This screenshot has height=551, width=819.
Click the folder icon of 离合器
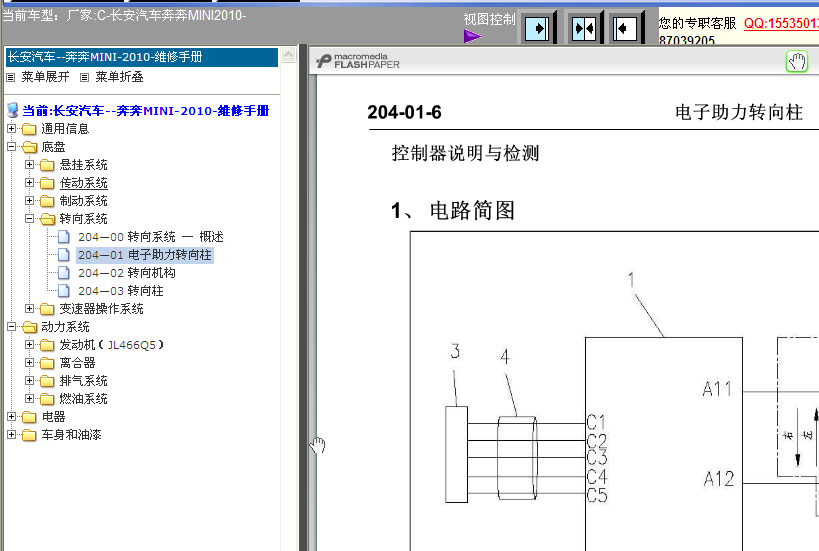point(47,363)
